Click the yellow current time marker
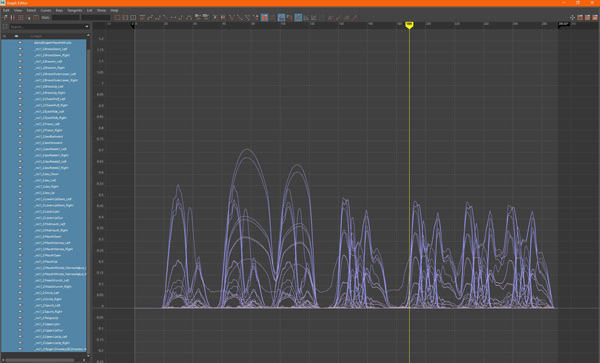The height and width of the screenshot is (363, 600). [409, 25]
